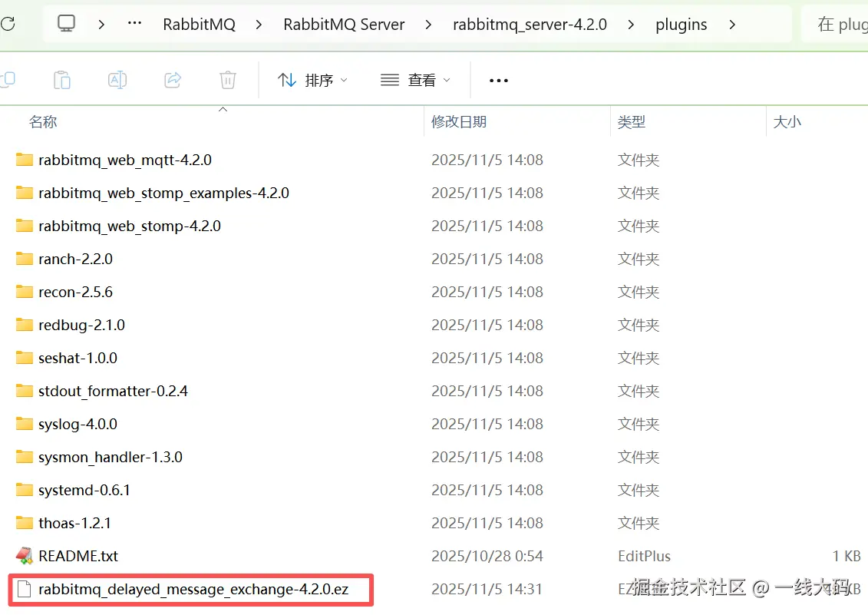This screenshot has width=868, height=615.
Task: Select stdout_formatter-0.2.4 folder name
Action: 113,391
